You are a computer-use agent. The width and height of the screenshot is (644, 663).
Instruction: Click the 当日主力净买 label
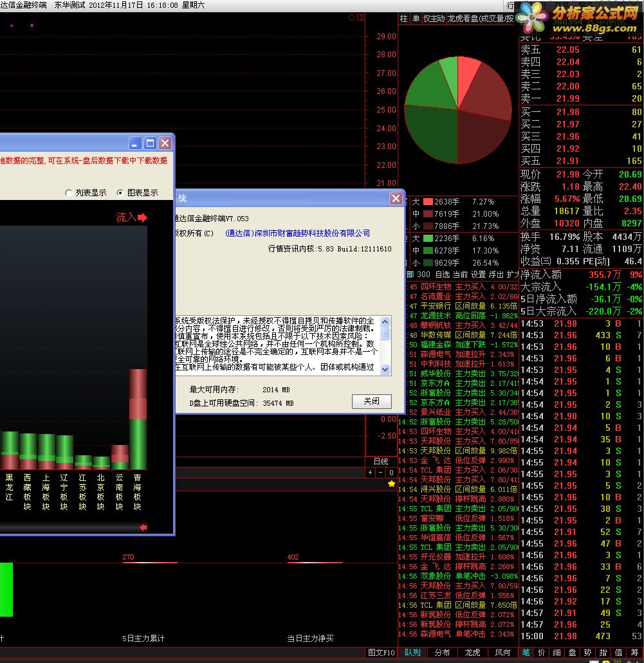click(x=310, y=639)
